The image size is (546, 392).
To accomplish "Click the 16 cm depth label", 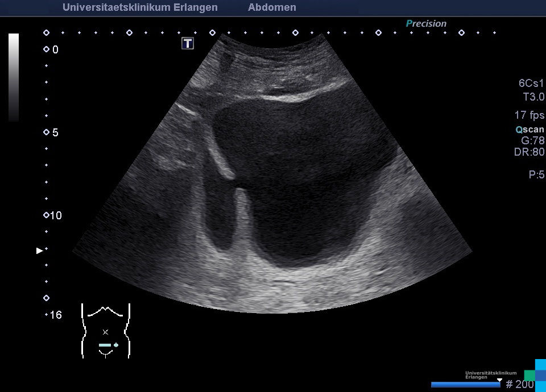I will [x=55, y=315].
